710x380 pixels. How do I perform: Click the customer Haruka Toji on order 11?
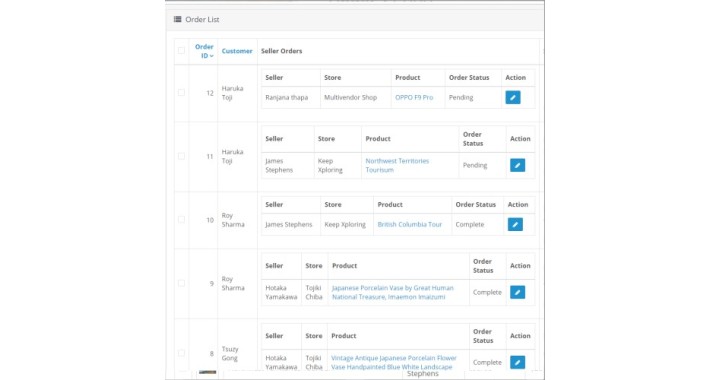tap(232, 156)
